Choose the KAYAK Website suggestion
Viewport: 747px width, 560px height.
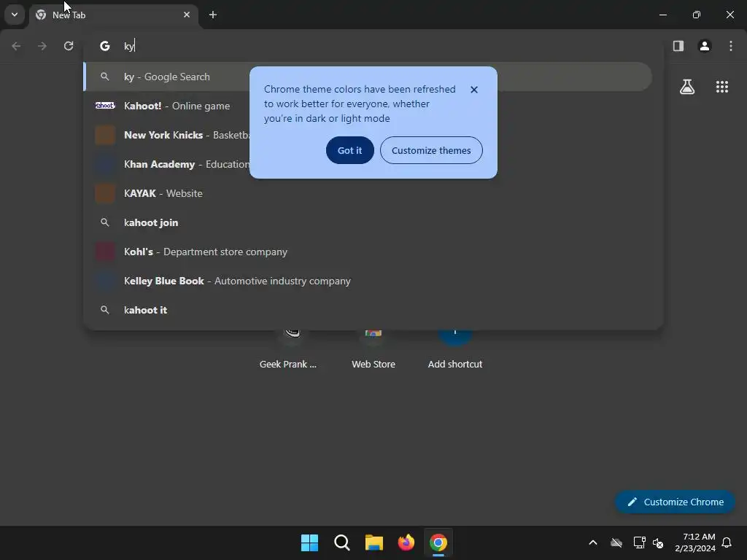(368, 193)
